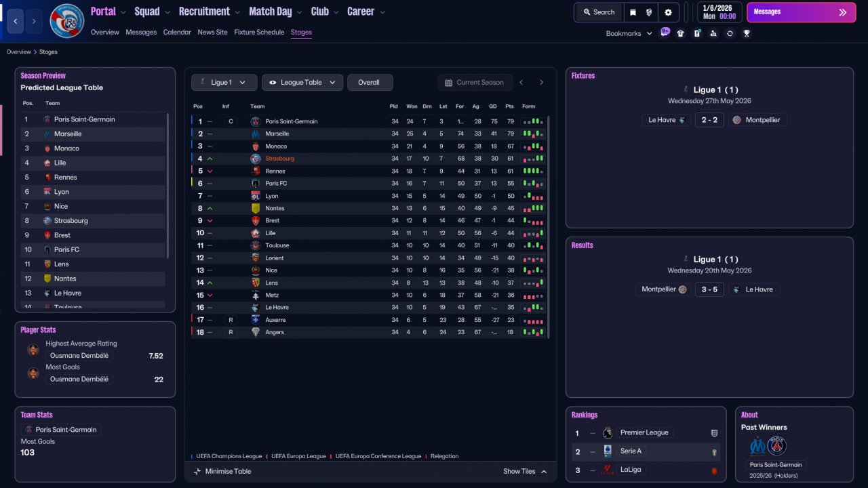Click the Search field in top bar
Viewport: 868px width, 488px height.
click(x=599, y=12)
